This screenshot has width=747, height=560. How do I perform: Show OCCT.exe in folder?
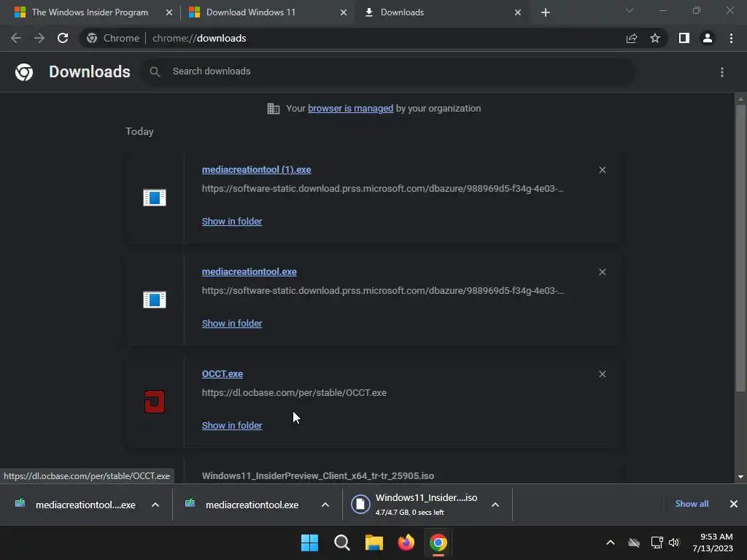(232, 426)
